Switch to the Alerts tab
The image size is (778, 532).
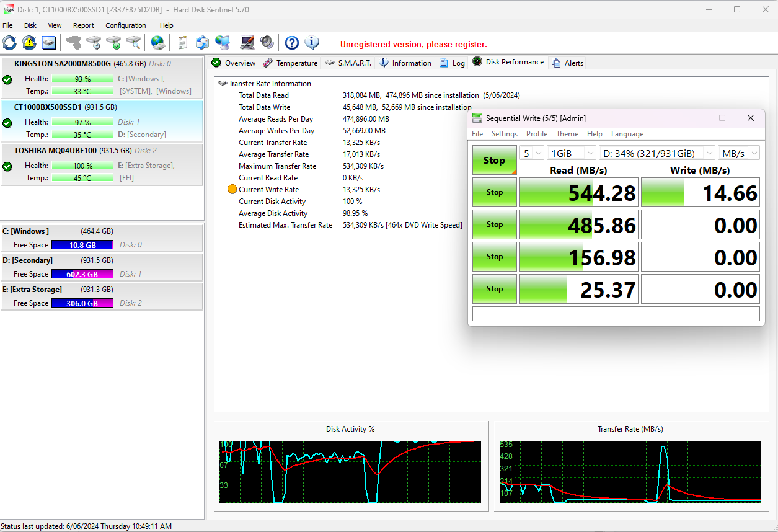click(x=567, y=63)
